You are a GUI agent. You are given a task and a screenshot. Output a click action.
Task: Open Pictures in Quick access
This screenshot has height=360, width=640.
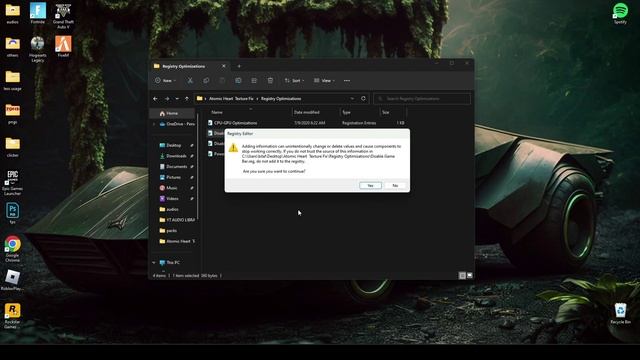(173, 177)
